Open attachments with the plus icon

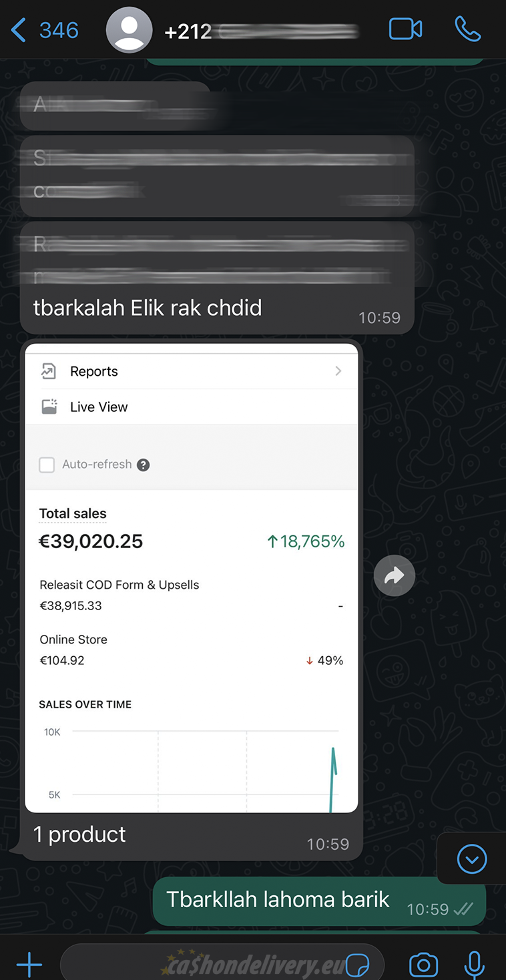(x=29, y=965)
